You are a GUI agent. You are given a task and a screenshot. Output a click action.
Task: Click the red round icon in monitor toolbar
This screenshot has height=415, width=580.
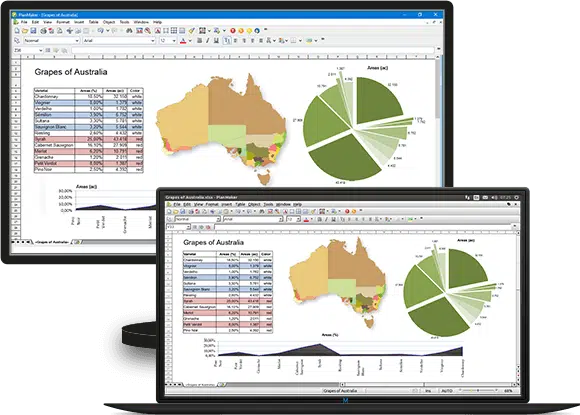[233, 31]
